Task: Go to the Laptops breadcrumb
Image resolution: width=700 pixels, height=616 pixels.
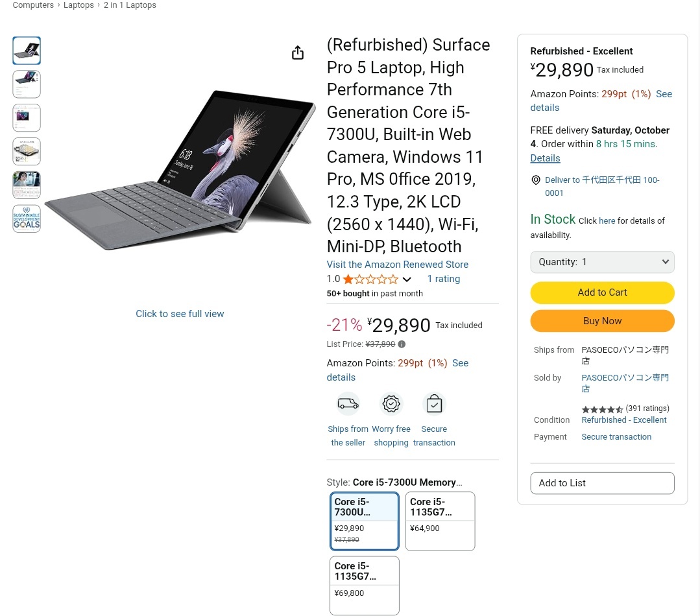Action: coord(78,5)
